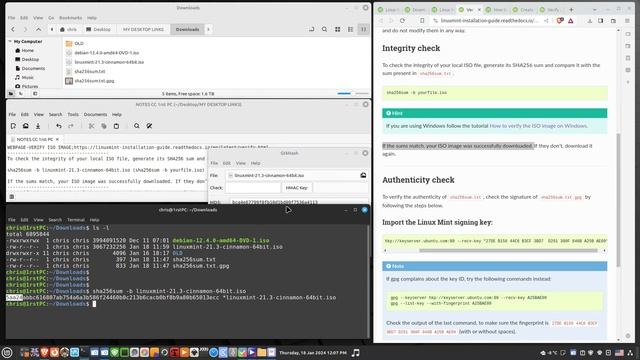Switch to the first Linux browser tab
Viewport: 640px width, 360px height.
pos(389,9)
